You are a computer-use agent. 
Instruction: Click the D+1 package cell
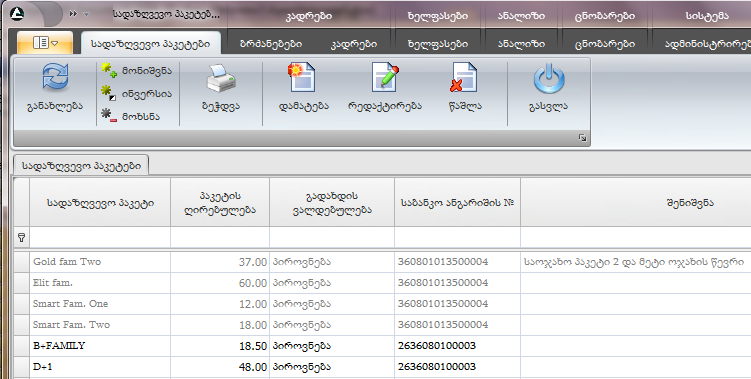coord(100,367)
